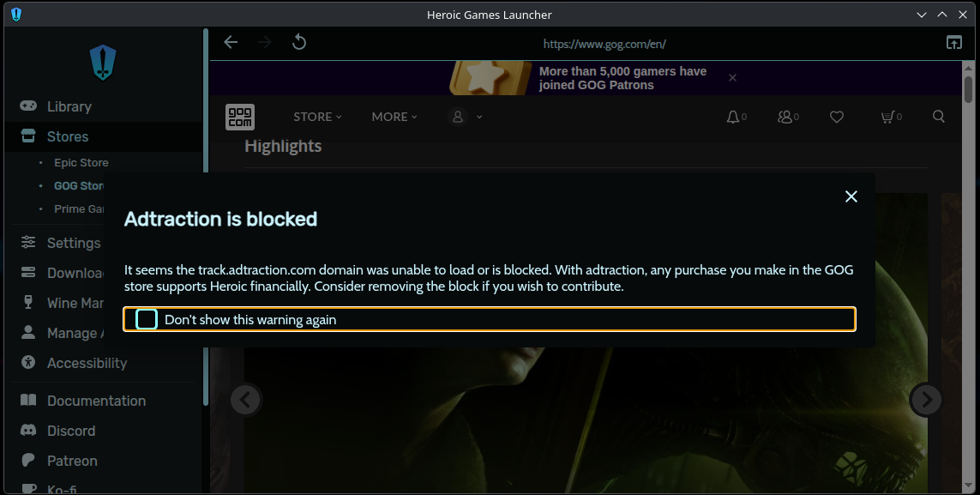Go to next highlight carousel slide
The width and height of the screenshot is (980, 495).
pyautogui.click(x=926, y=399)
